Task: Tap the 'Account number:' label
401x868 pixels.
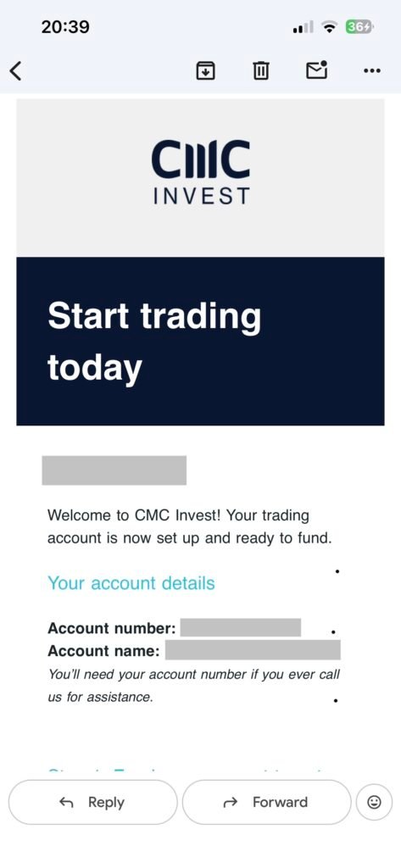Action: tap(112, 628)
